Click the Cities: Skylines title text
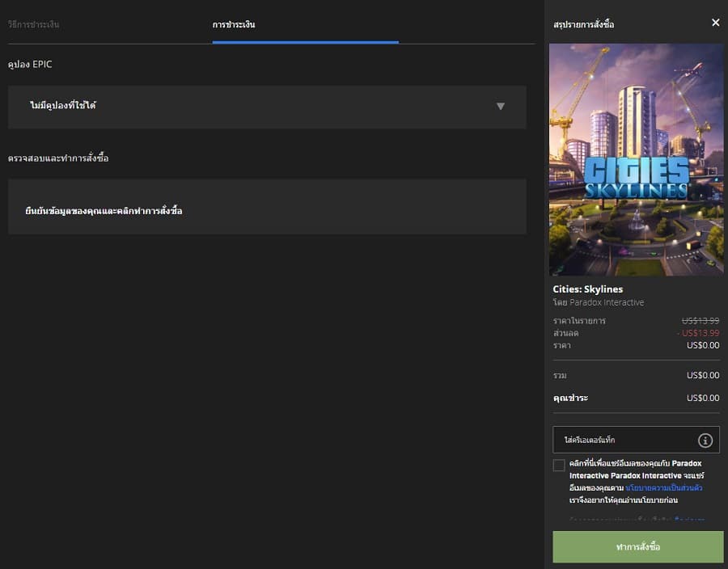The height and width of the screenshot is (569, 728). click(588, 289)
